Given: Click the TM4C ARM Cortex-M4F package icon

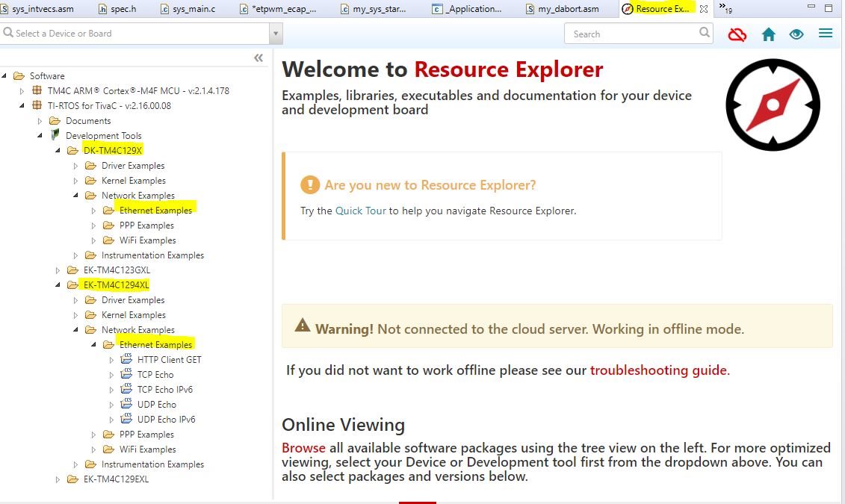Looking at the screenshot, I should pyautogui.click(x=37, y=90).
